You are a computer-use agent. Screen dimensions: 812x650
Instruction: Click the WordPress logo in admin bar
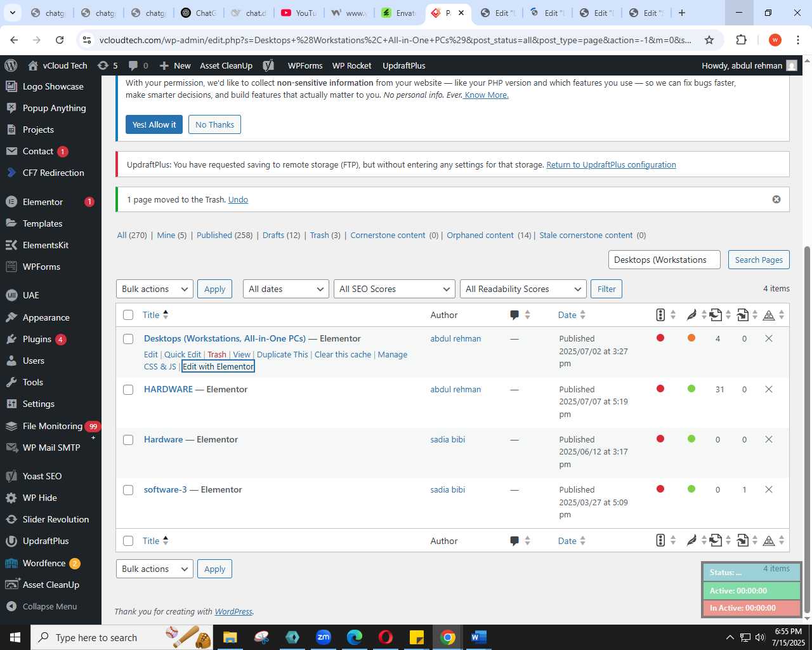click(11, 65)
